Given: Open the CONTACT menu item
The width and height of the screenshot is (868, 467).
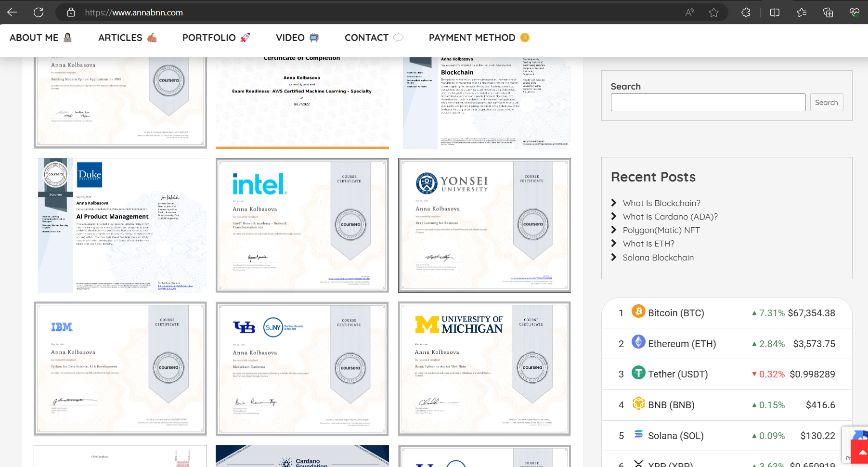Looking at the screenshot, I should tap(374, 38).
